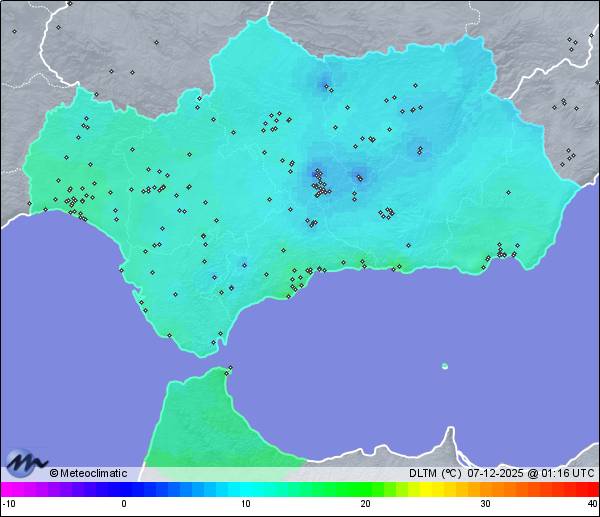The image size is (600, 517).
Task: Click the station marker on the small Mediterranean island
Action: click(x=445, y=366)
